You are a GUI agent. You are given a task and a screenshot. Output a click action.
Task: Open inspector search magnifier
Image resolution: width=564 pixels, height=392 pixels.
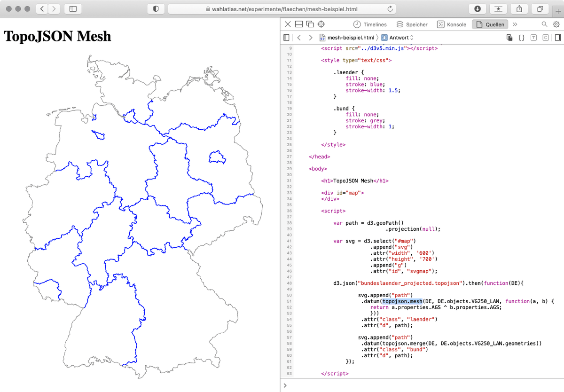click(544, 24)
